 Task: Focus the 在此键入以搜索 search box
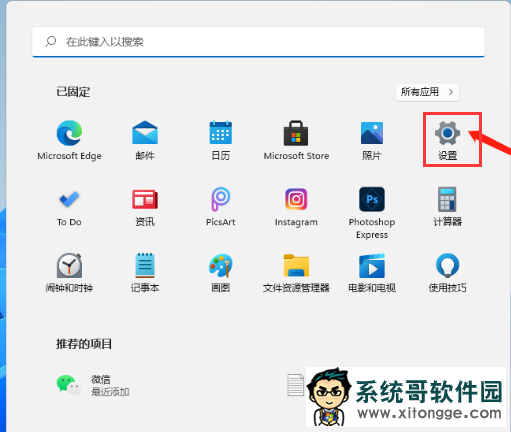(x=258, y=42)
